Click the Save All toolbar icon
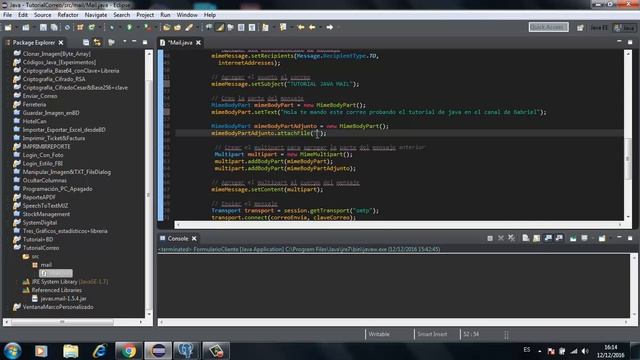This screenshot has width=640, height=360. click(x=54, y=27)
